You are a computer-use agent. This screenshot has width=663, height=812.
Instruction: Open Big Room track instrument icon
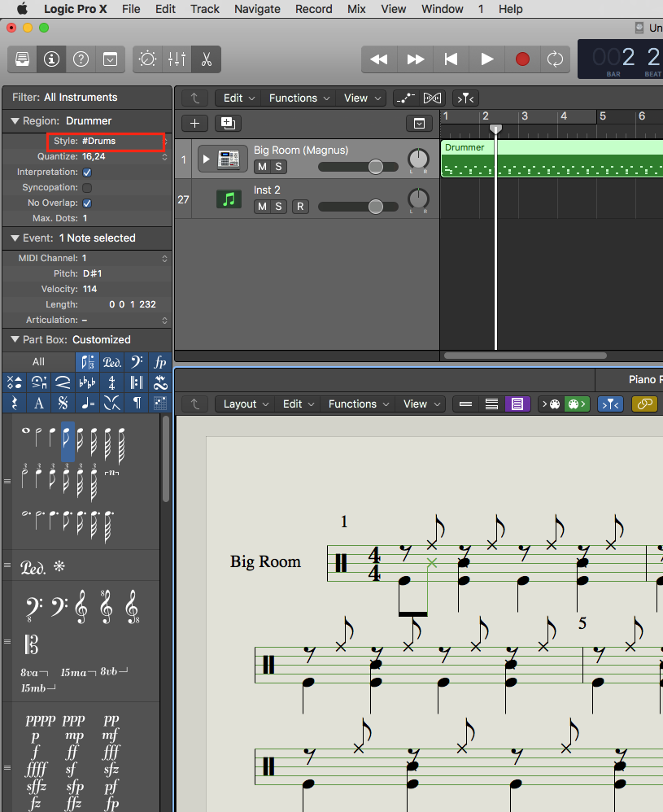[x=229, y=159]
